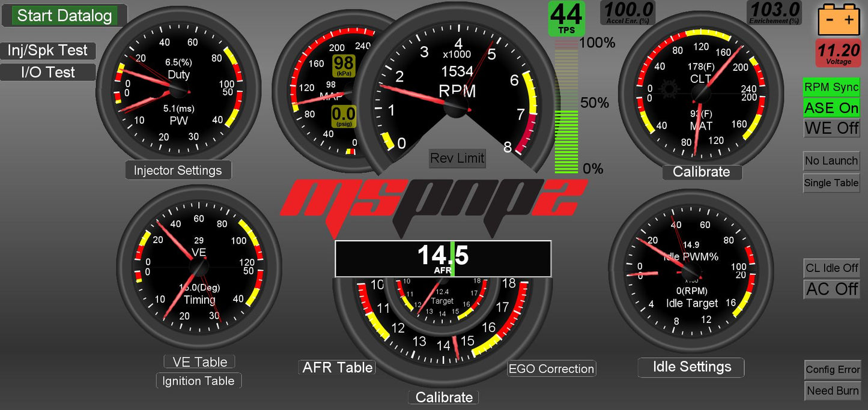Image resolution: width=868 pixels, height=410 pixels.
Task: Click the Idle PWM% gauge dial
Action: 691,270
